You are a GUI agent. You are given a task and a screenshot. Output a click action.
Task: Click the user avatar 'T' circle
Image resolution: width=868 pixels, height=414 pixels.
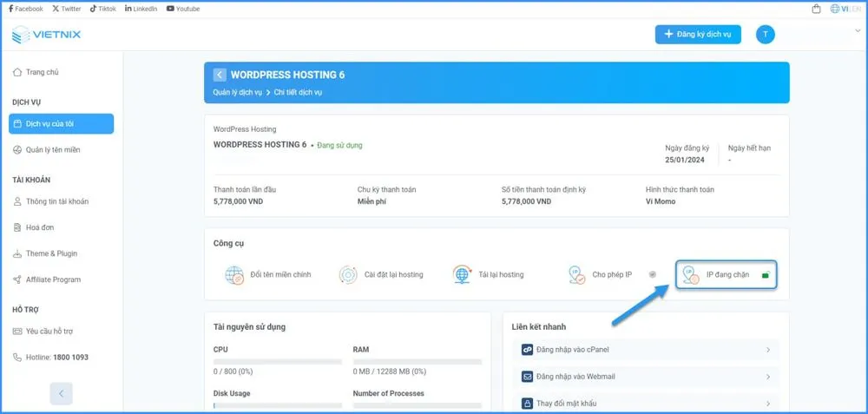point(765,34)
